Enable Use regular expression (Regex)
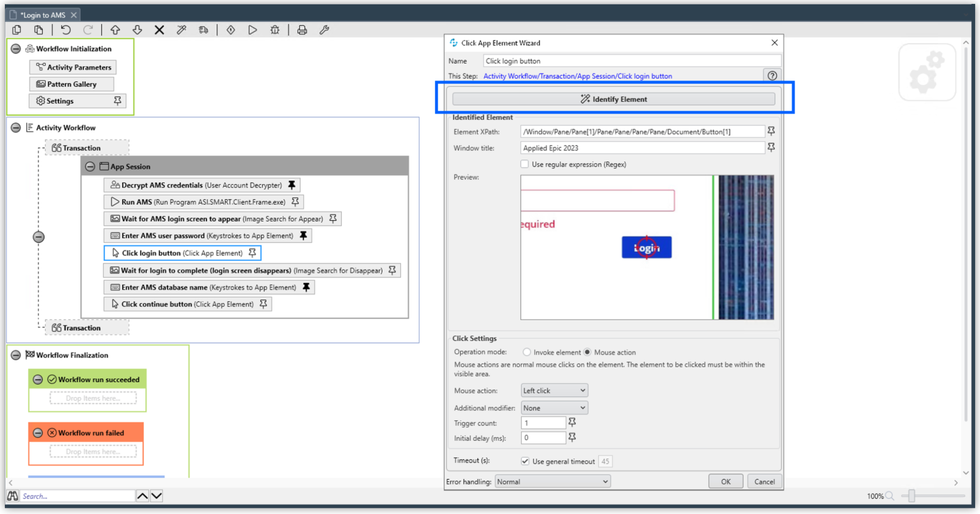This screenshot has width=980, height=514. 525,164
